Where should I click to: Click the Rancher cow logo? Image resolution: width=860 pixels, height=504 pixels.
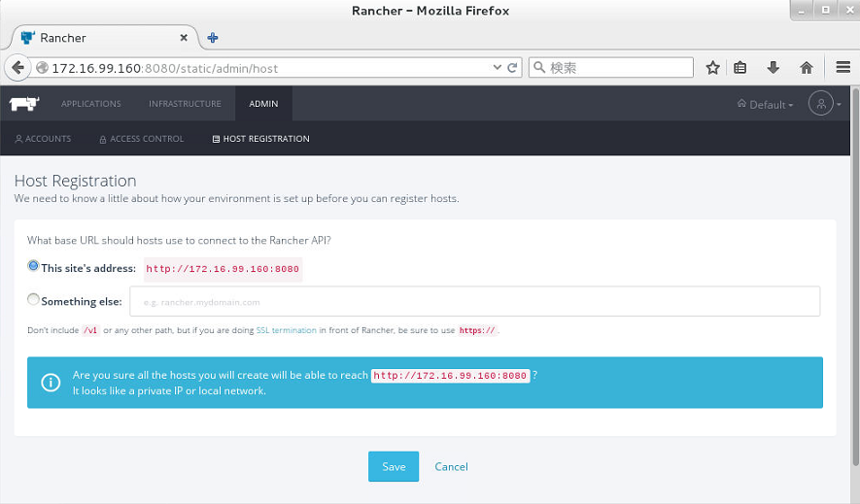(x=24, y=104)
